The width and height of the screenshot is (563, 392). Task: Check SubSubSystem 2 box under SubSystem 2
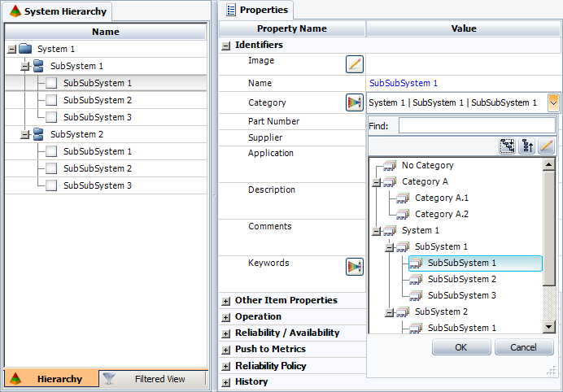click(x=51, y=168)
